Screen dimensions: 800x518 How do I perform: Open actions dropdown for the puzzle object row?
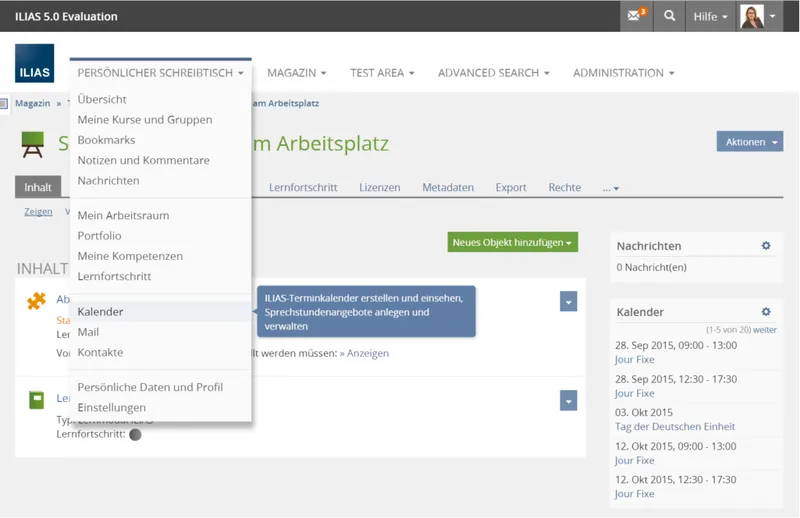(x=568, y=302)
